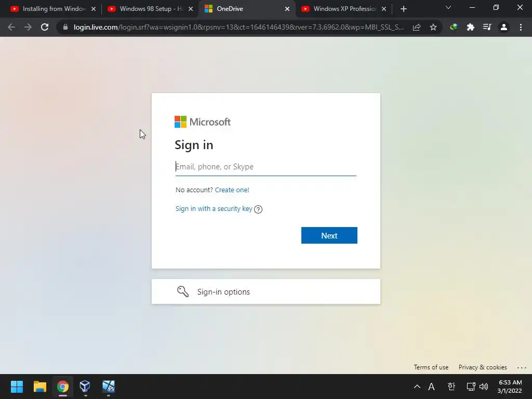
Task: Click the 'A' input mode indicator
Action: pyautogui.click(x=431, y=387)
